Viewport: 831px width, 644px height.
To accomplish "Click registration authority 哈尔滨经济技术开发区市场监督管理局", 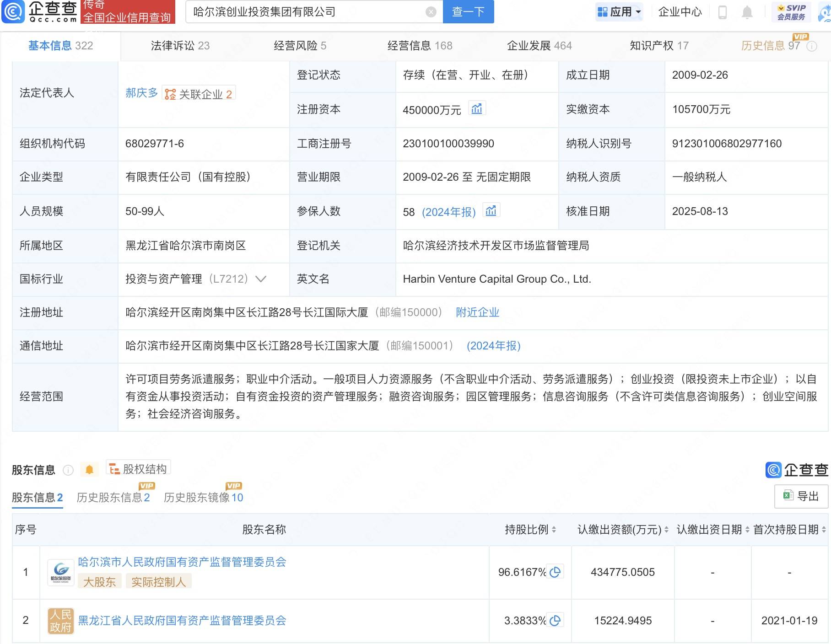I will click(x=496, y=246).
